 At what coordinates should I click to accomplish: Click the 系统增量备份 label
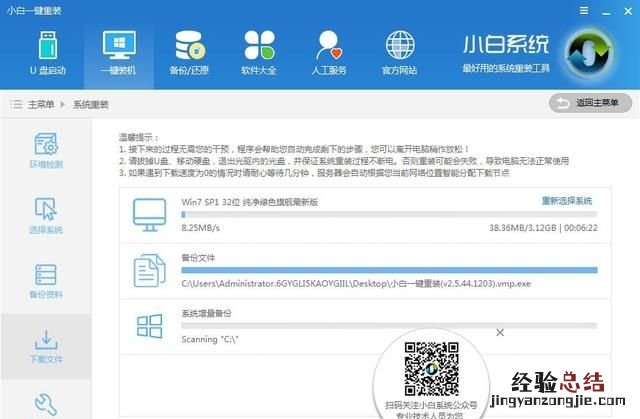(206, 313)
